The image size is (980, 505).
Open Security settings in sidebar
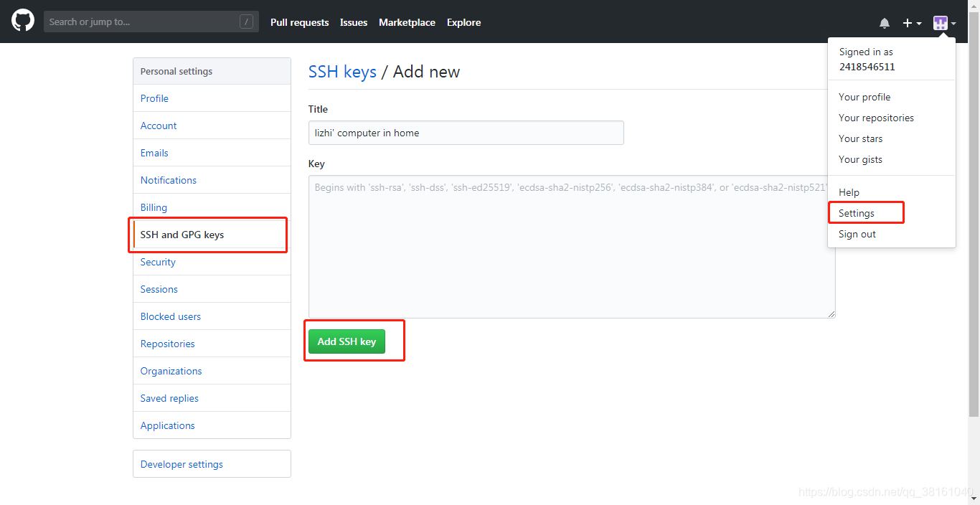click(x=212, y=262)
